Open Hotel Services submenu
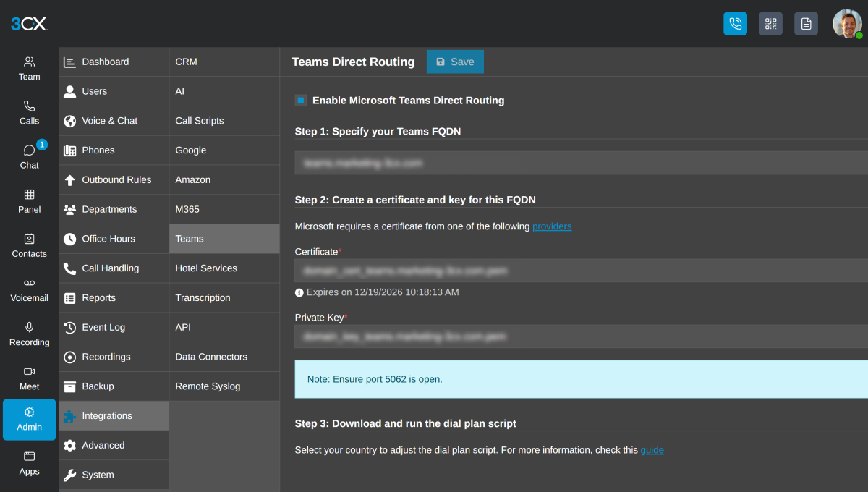 point(224,268)
